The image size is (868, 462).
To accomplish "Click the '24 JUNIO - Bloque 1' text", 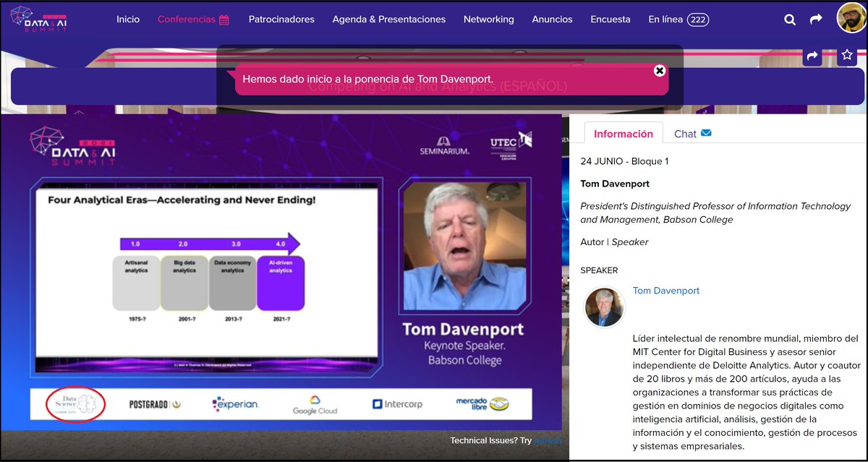I will click(624, 161).
